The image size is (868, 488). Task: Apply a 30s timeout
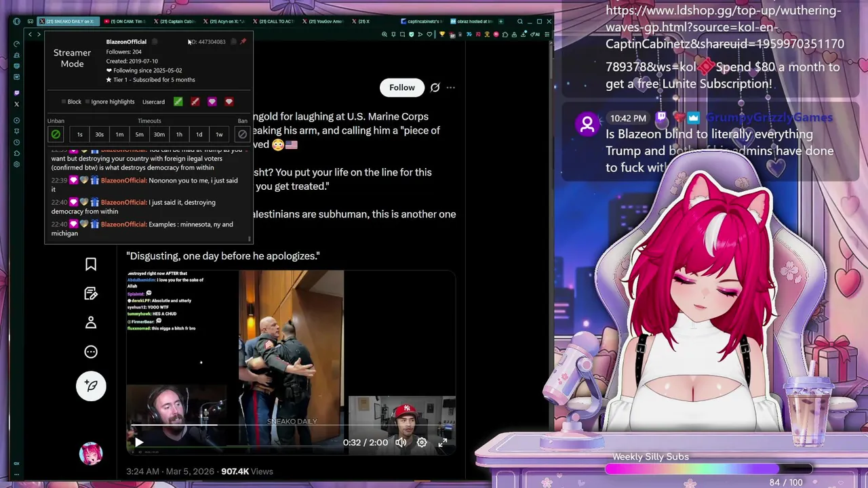click(100, 134)
